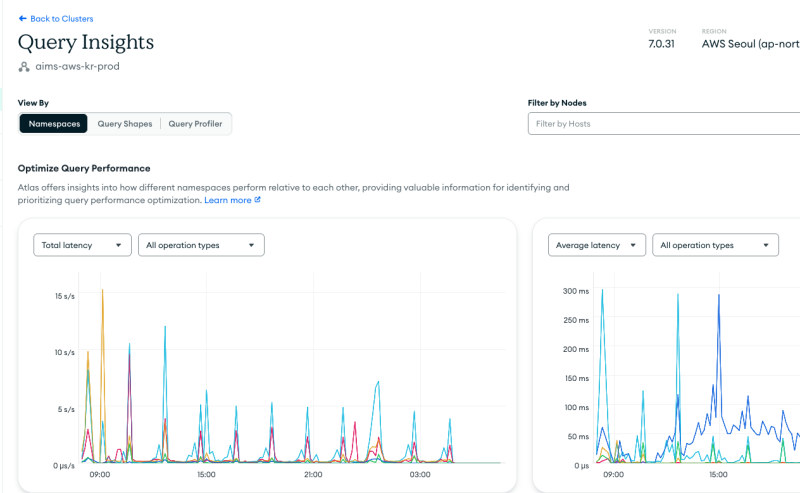The height and width of the screenshot is (493, 800).
Task: Click the caret arrow on Average latency dropdown
Action: coord(634,245)
